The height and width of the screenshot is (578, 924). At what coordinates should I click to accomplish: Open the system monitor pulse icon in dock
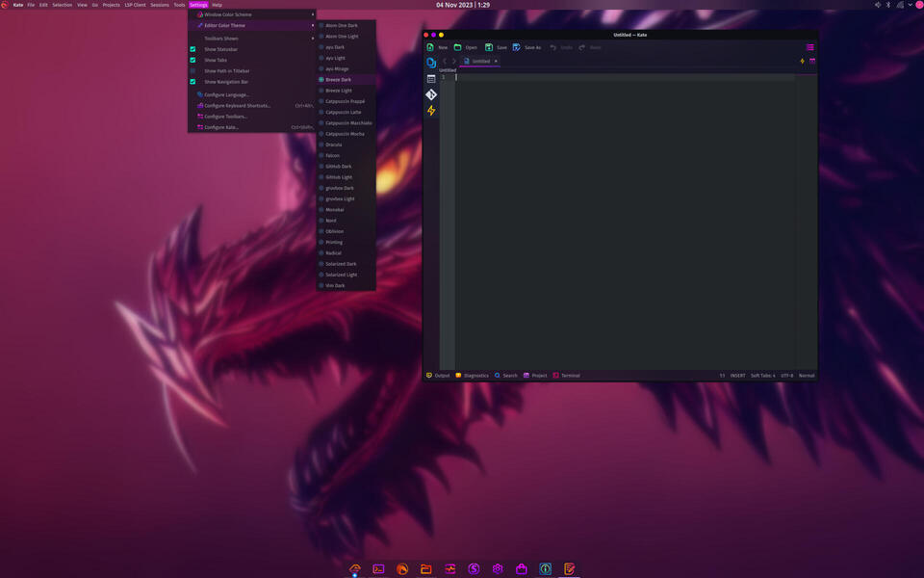450,569
